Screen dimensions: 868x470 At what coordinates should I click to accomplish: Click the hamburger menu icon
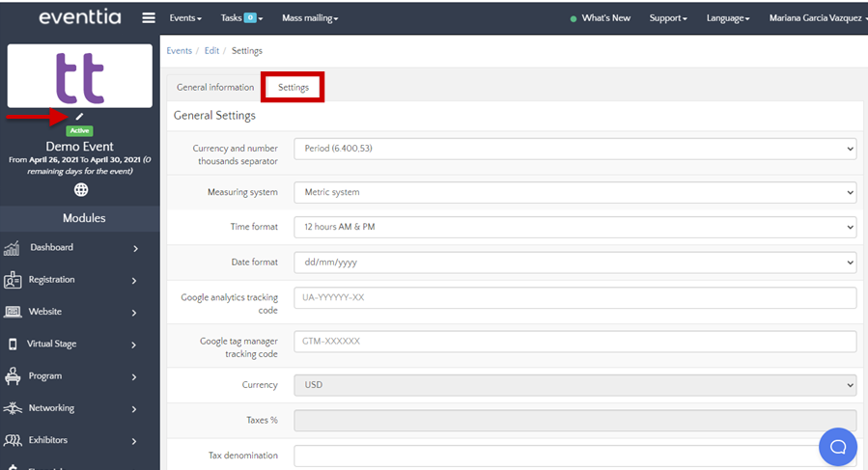(x=148, y=17)
